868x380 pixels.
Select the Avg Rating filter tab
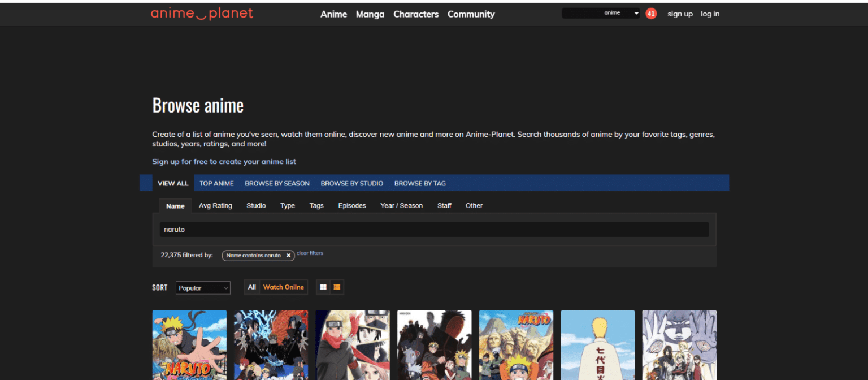click(x=215, y=205)
